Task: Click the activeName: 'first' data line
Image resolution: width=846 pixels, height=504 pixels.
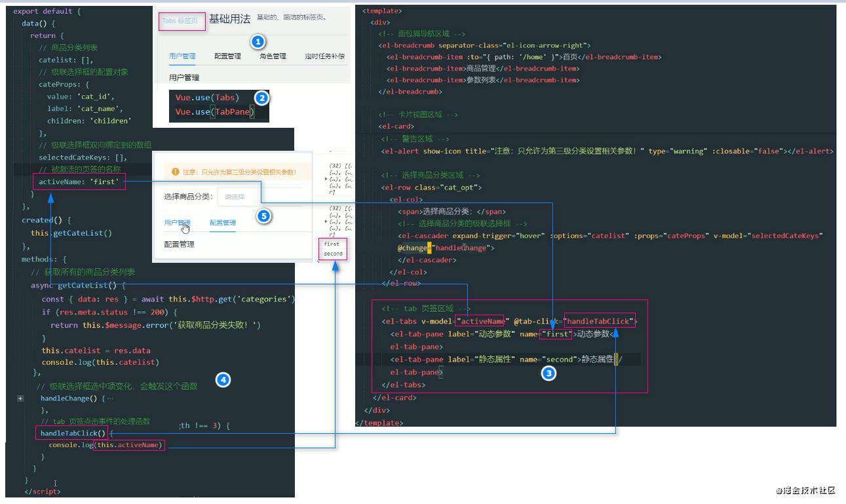Action: click(79, 182)
